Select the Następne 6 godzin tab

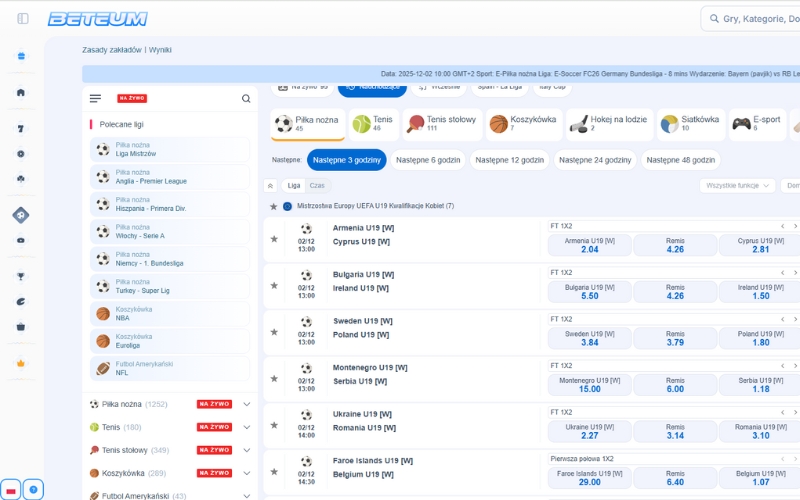pyautogui.click(x=427, y=160)
